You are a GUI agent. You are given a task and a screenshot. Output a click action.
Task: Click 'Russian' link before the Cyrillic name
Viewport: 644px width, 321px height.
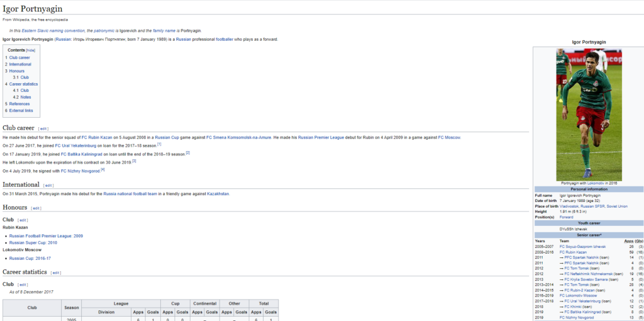tap(62, 40)
